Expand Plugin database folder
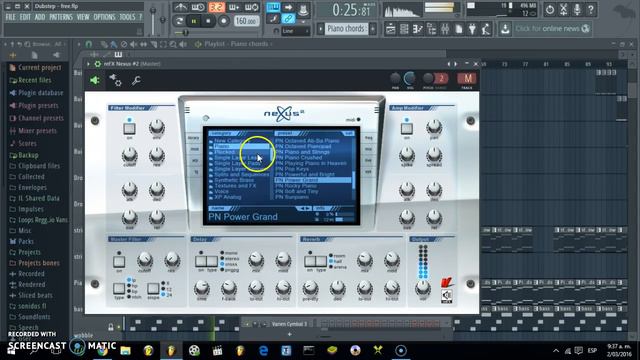The height and width of the screenshot is (360, 640). tap(36, 93)
